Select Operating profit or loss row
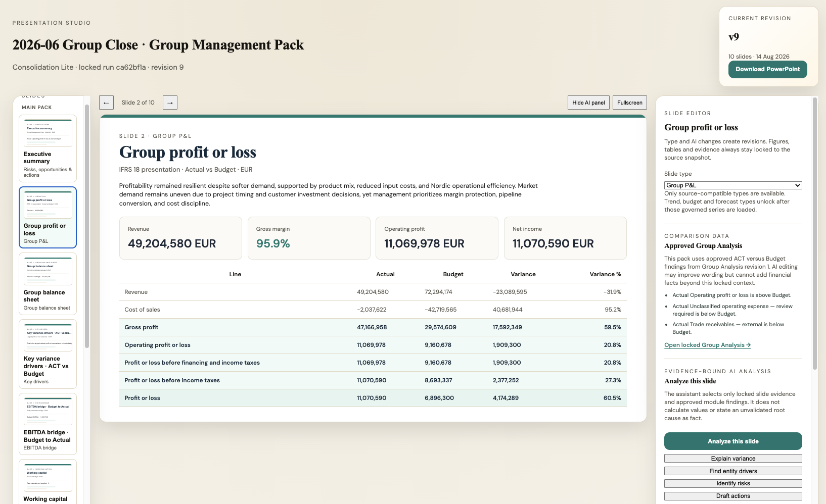826x504 pixels. (373, 345)
